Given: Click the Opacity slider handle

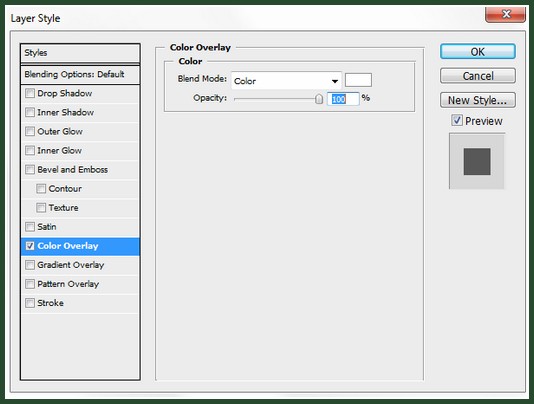Looking at the screenshot, I should click(x=319, y=99).
